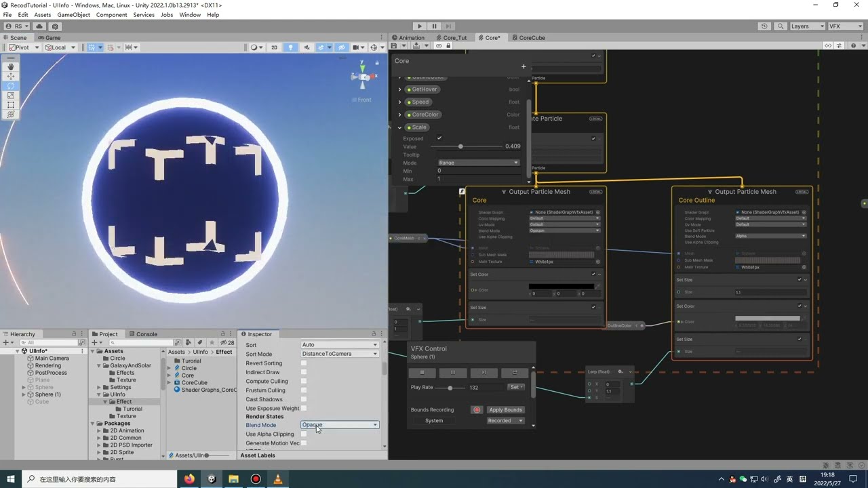Enable the Cast Shadows checkbox
The width and height of the screenshot is (868, 488).
pos(304,399)
